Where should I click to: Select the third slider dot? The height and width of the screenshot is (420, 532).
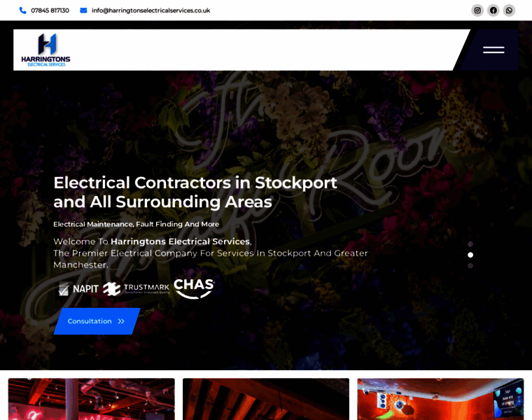[x=470, y=265]
